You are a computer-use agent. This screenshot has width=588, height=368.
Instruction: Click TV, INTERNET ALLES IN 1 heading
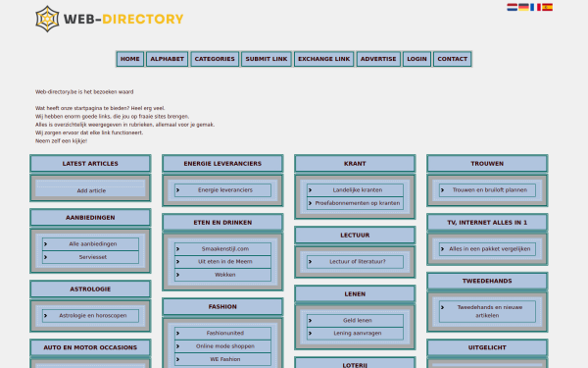pyautogui.click(x=487, y=223)
